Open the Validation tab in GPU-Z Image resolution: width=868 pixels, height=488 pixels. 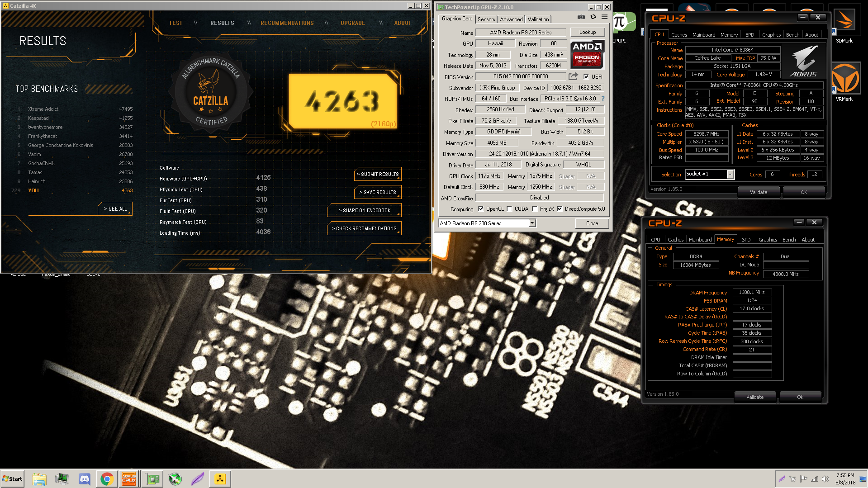(x=538, y=19)
